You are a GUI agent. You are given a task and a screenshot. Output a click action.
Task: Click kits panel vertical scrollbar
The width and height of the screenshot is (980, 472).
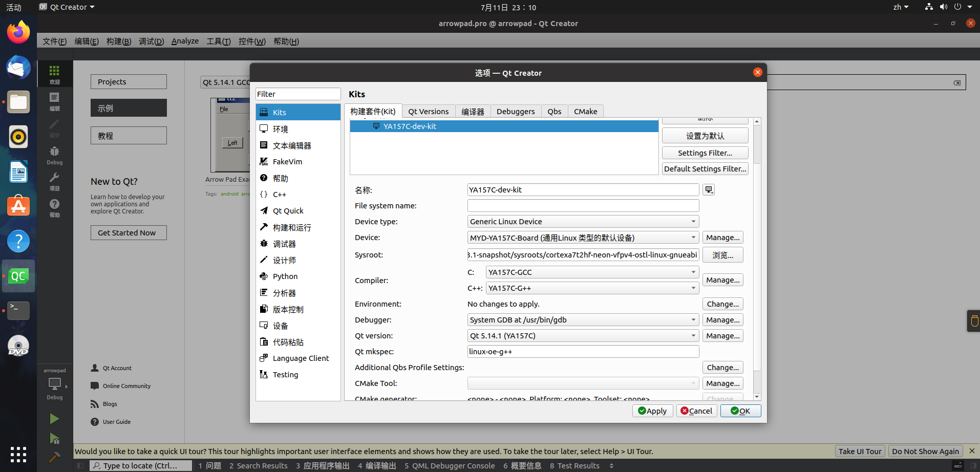pyautogui.click(x=757, y=260)
